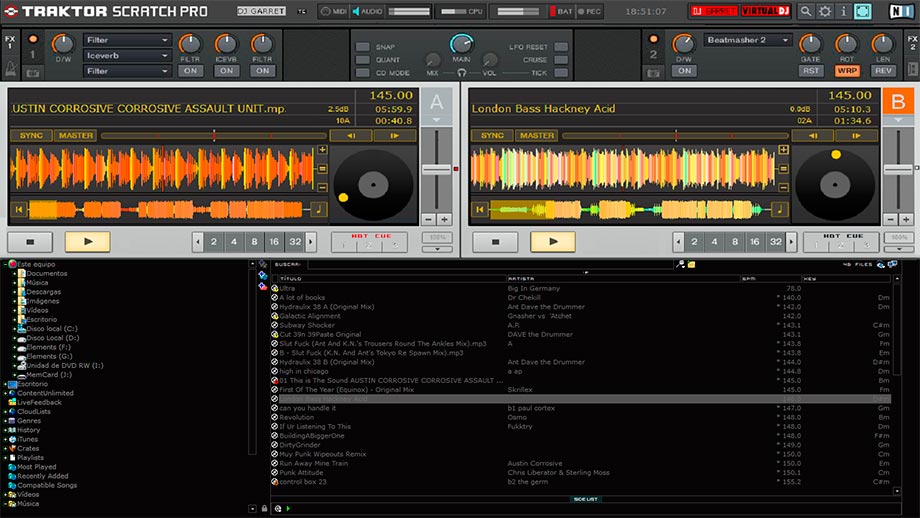Zoom out deck B waveform with minus

783,188
